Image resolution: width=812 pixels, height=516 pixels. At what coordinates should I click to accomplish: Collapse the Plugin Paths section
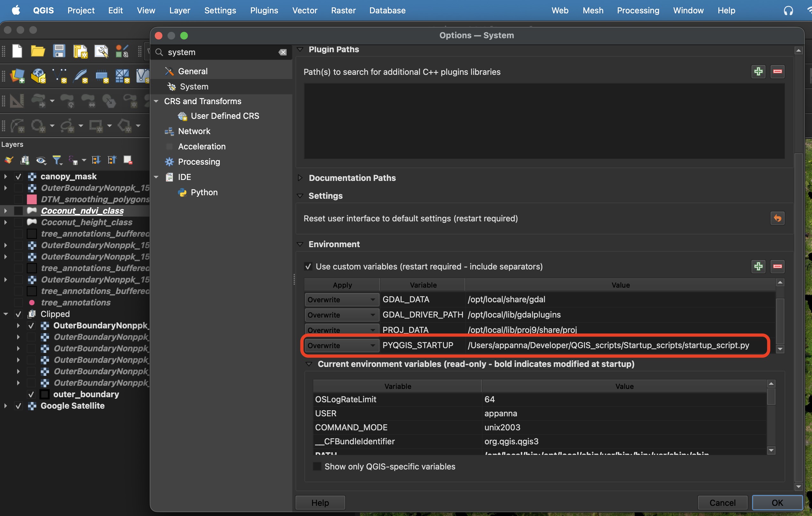point(300,50)
